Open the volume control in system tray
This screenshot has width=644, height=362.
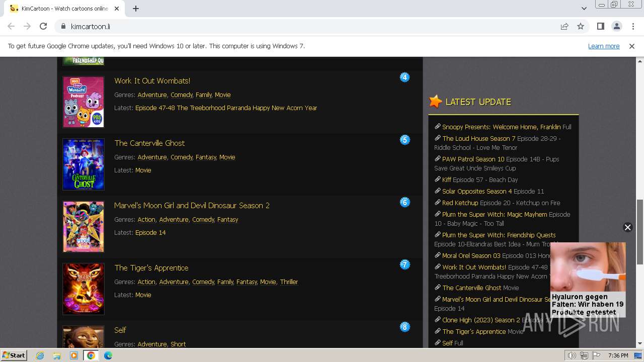point(572,355)
